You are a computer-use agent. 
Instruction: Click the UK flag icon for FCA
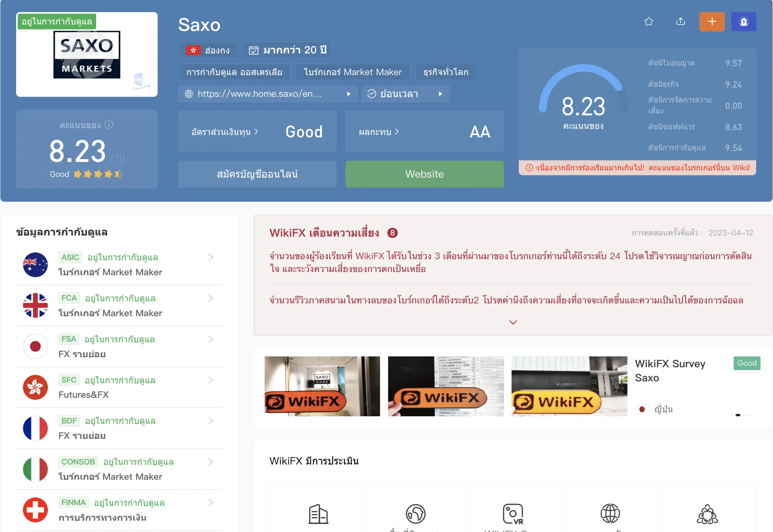coord(35,305)
